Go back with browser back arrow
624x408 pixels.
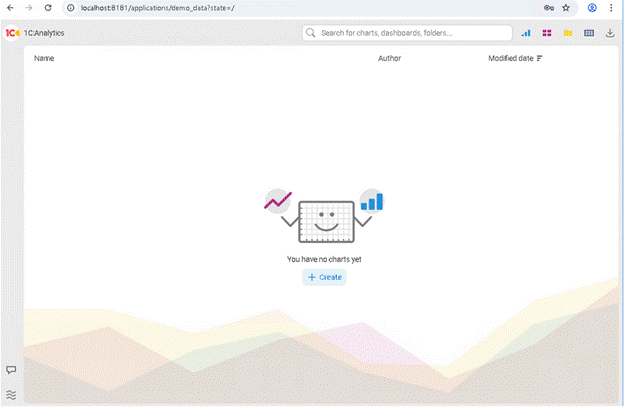point(10,8)
